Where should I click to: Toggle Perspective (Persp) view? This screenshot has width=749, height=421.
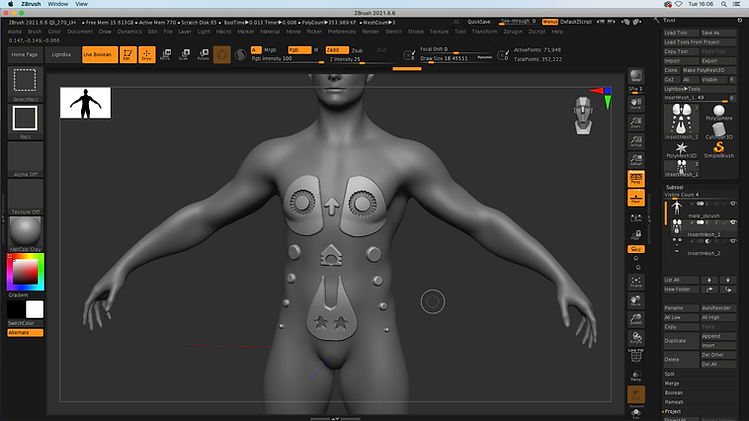coord(636,179)
